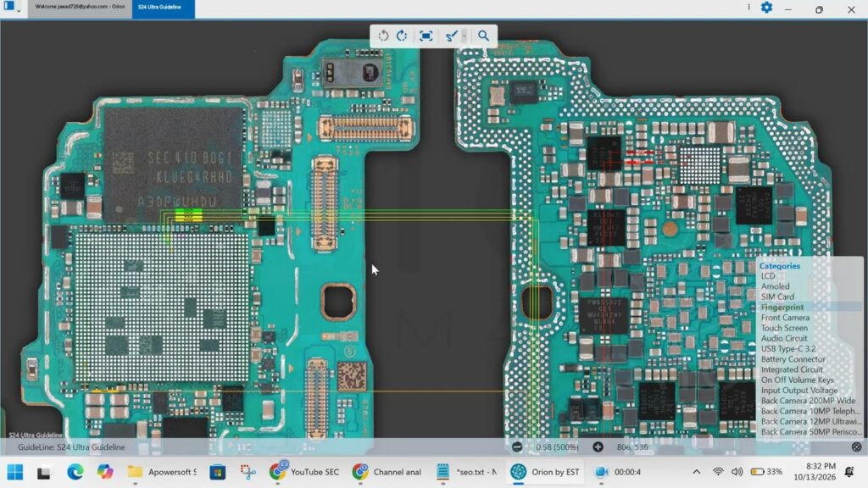Open the clock and calendar flyout
868x488 pixels.
pyautogui.click(x=815, y=471)
